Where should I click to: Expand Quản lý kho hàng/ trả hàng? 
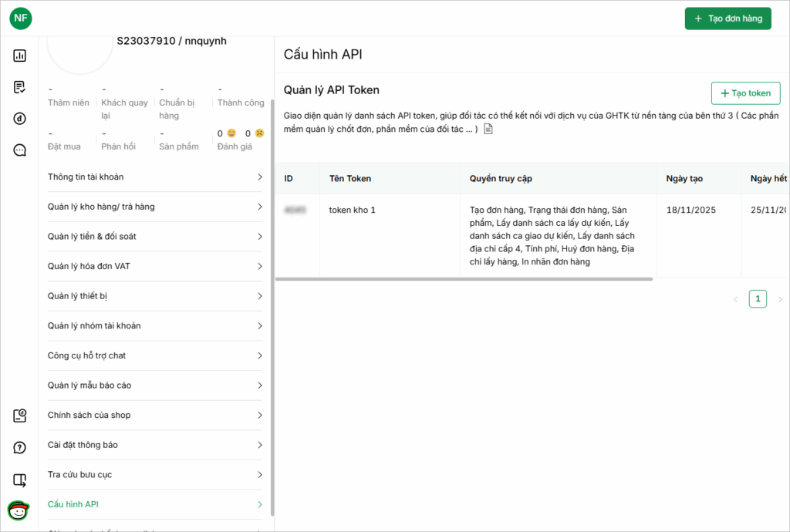154,207
